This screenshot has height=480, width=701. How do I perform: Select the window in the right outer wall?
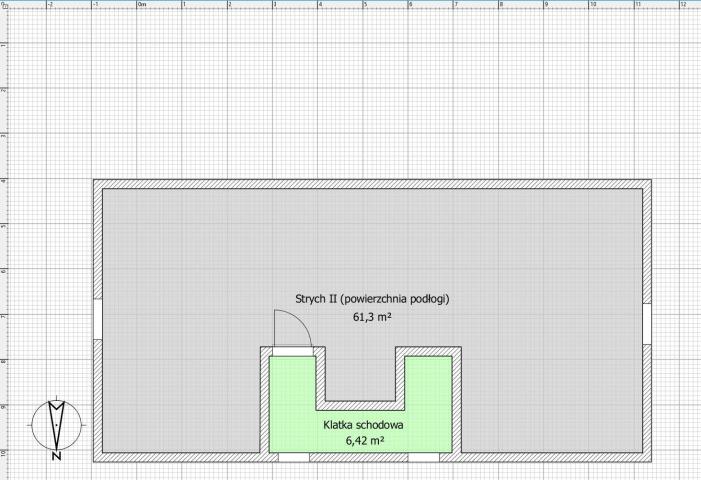point(646,324)
